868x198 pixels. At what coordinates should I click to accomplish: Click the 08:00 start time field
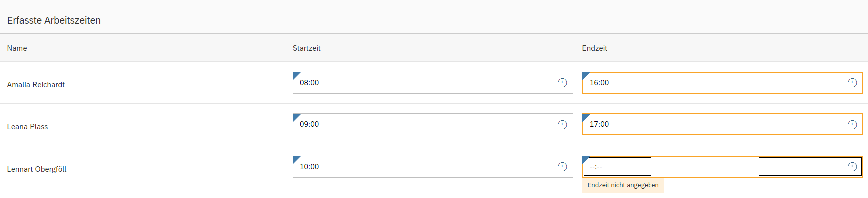[433, 83]
